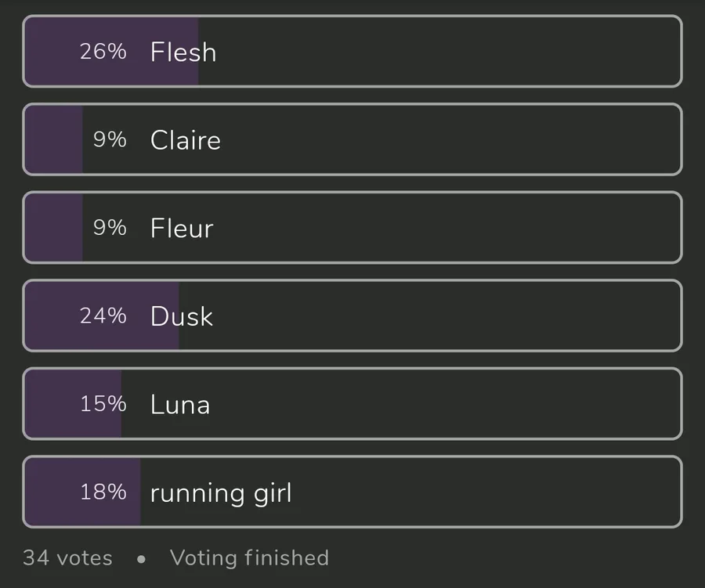Viewport: 705px width, 588px height.
Task: Click the 9% label next to Claire
Action: point(110,139)
